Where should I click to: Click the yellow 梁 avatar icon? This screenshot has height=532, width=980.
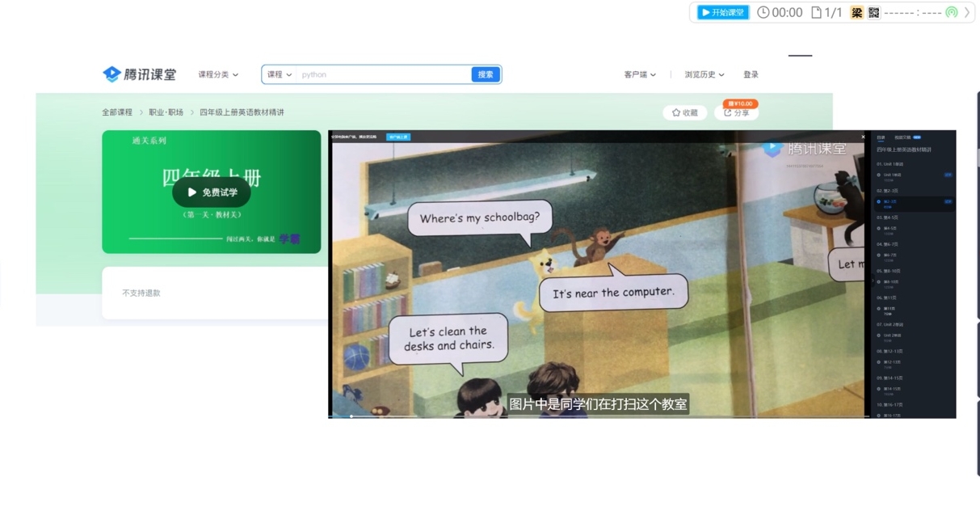click(856, 13)
